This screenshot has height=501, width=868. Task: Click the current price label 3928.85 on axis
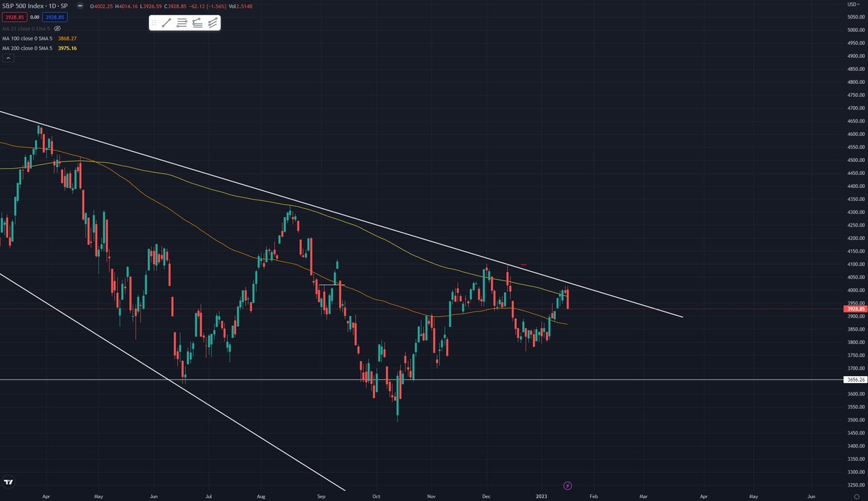pyautogui.click(x=854, y=309)
